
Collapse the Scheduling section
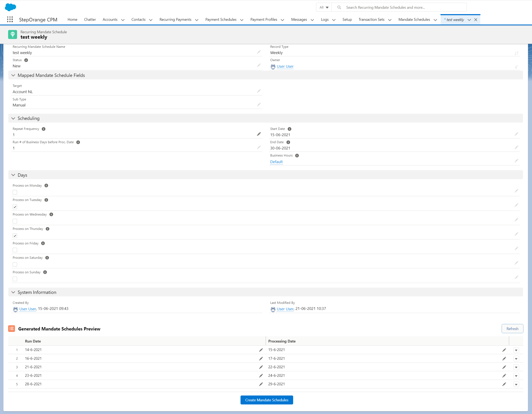pos(13,118)
